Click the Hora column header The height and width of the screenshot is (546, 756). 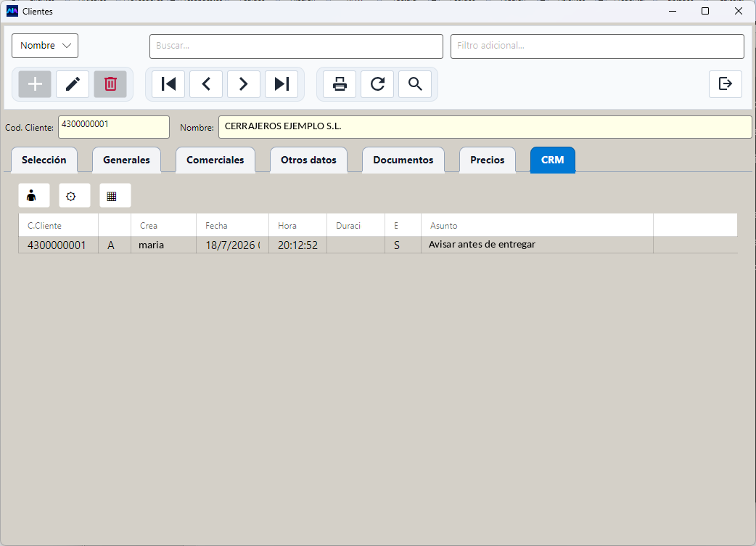click(x=297, y=225)
